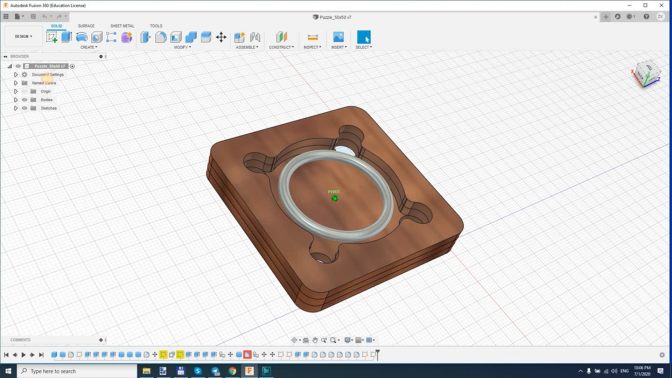Create New Component via Assemble icon
Viewport: 672px width, 378px height.
[x=240, y=37]
